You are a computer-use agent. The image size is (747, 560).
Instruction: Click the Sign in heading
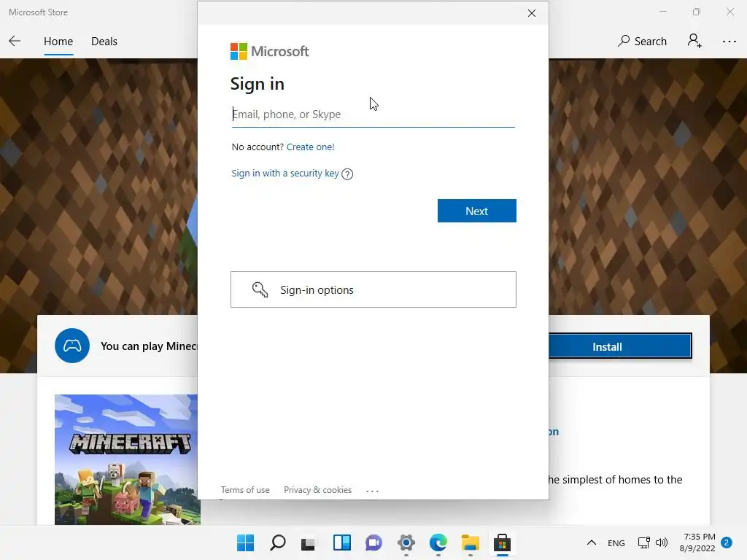coord(258,84)
